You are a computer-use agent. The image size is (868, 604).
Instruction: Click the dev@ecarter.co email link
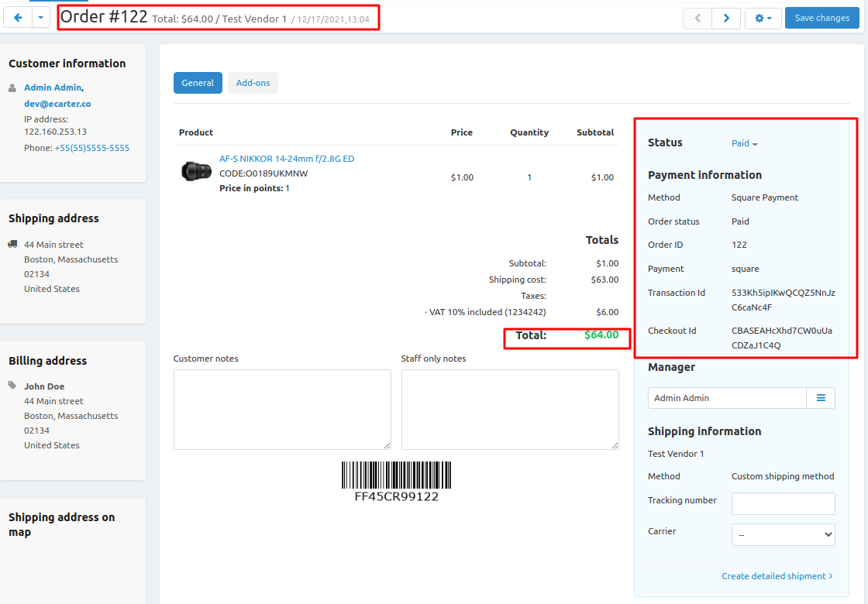[57, 104]
